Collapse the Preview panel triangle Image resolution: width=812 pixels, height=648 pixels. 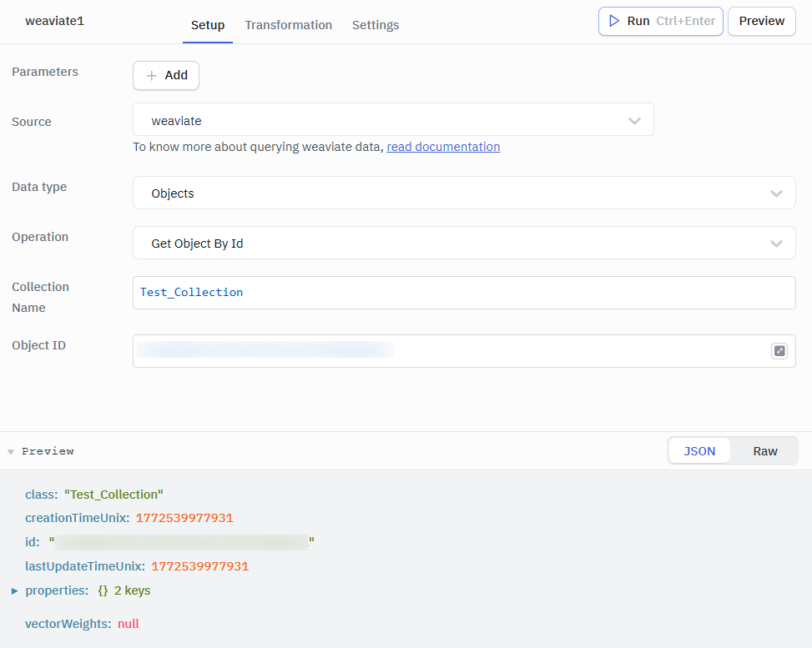coord(11,452)
